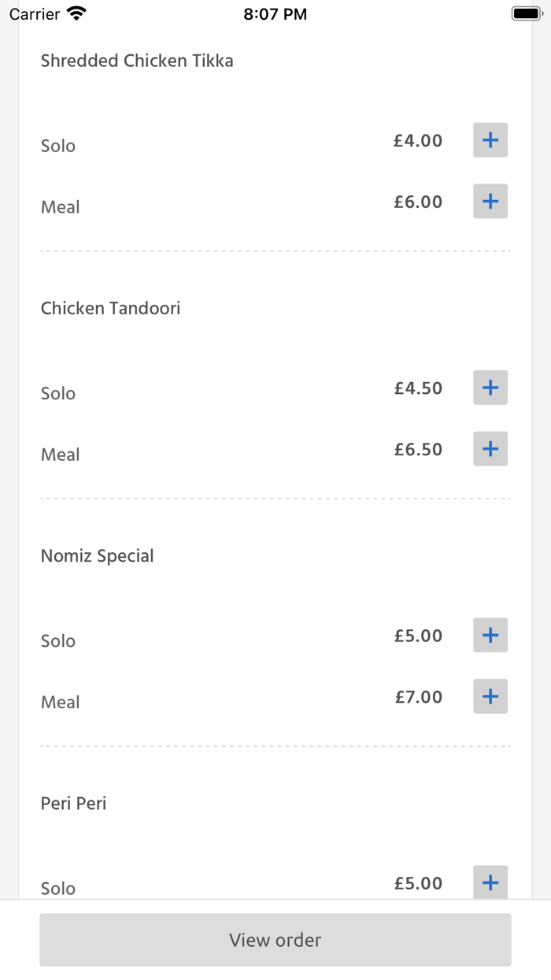Select the Chicken Tandoori item name
This screenshot has width=551, height=980.
110,308
